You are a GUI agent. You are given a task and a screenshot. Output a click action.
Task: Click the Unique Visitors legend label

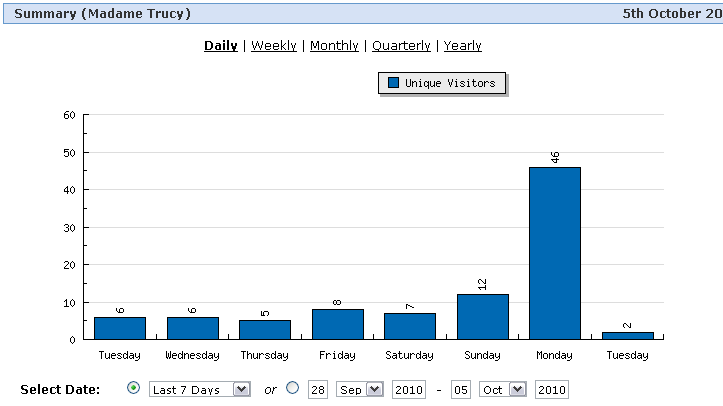click(450, 83)
